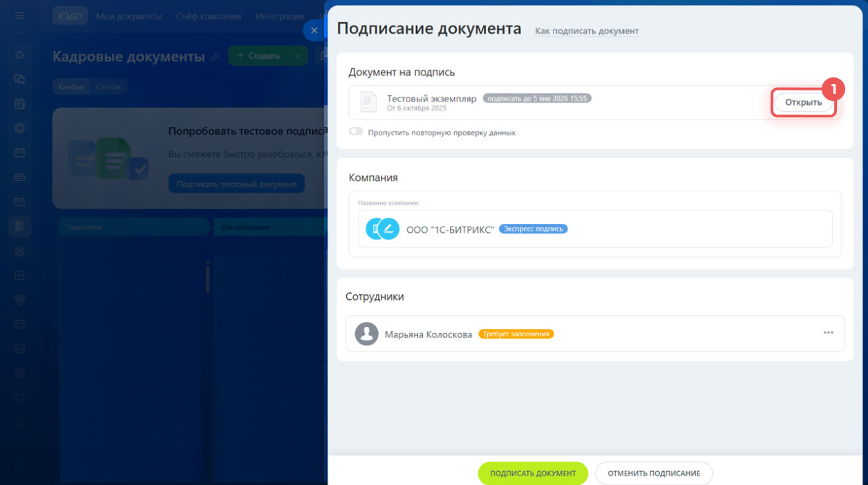This screenshot has width=868, height=485.
Task: Click the Открыть button for the document
Action: 803,102
